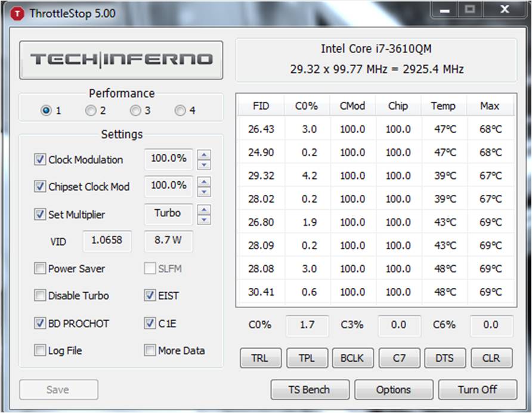
Task: Click the C0% value 4.2
Action: [x=310, y=176]
